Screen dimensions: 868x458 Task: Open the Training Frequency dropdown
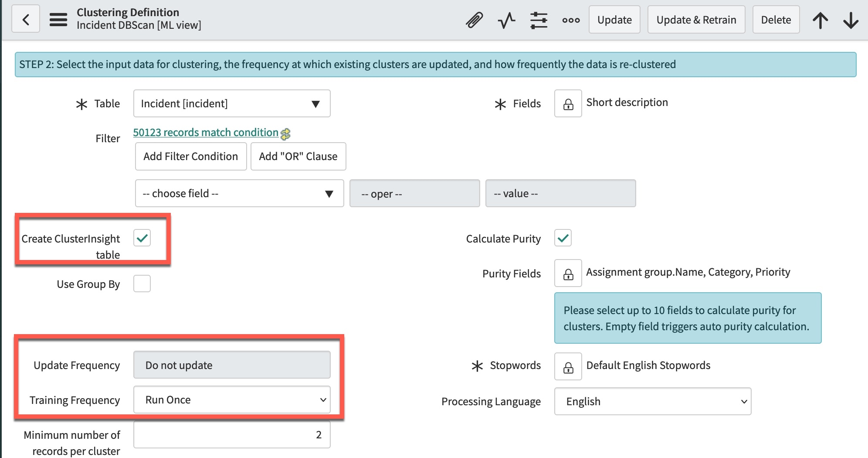[231, 399]
